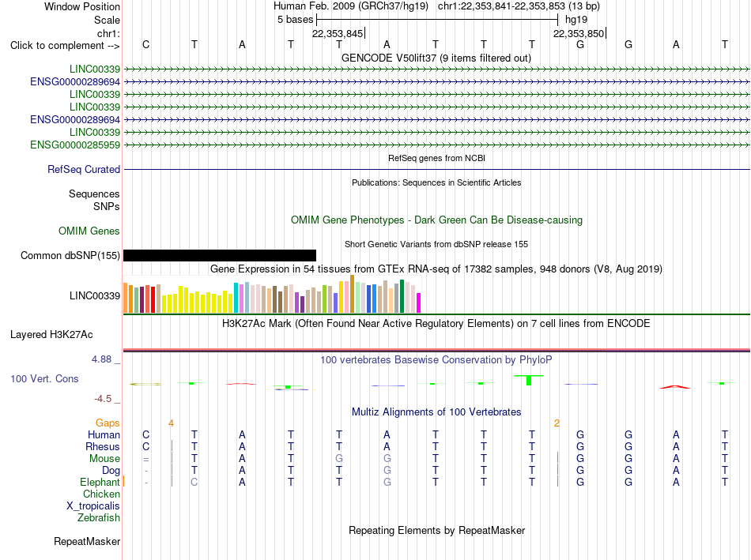Click the orange Gaps row label

(x=108, y=423)
